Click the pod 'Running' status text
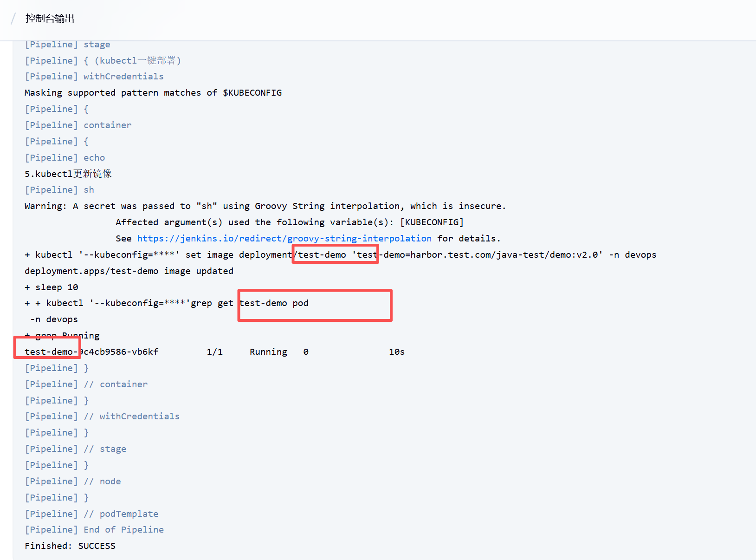This screenshot has height=560, width=756. point(268,352)
